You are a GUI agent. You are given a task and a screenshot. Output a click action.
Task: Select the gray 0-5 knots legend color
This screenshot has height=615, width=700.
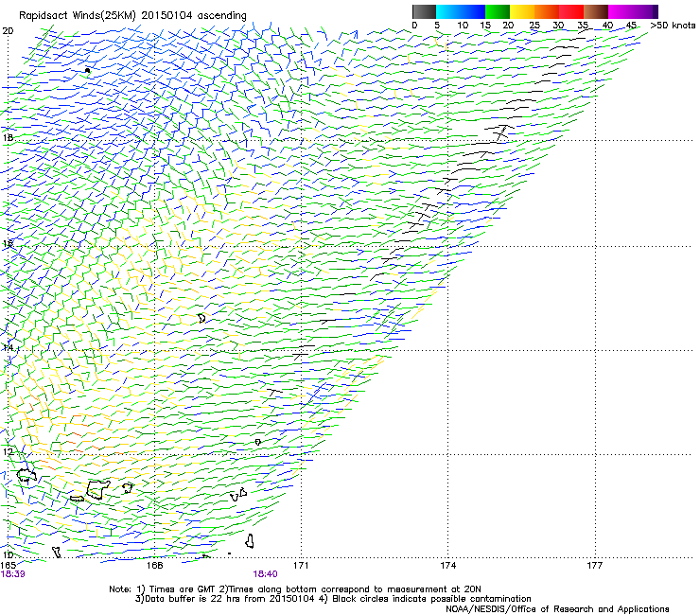click(x=424, y=11)
